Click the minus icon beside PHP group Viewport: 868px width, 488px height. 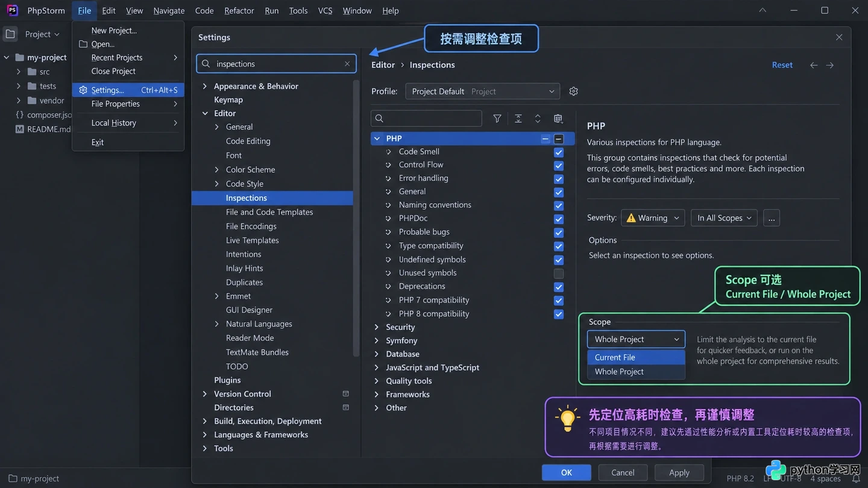[545, 139]
